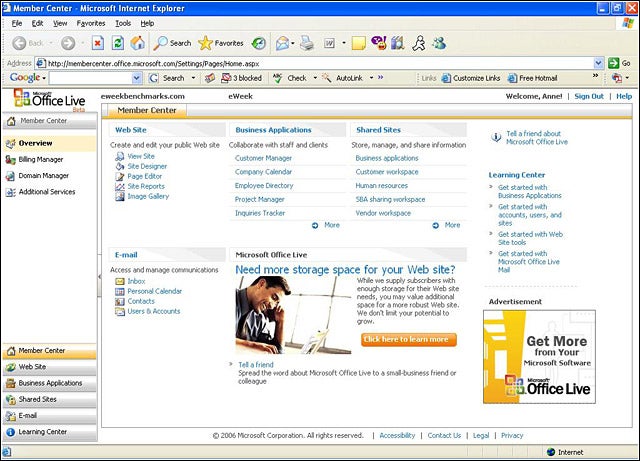Click the Home page icon
Image resolution: width=640 pixels, height=461 pixels.
pos(138,43)
